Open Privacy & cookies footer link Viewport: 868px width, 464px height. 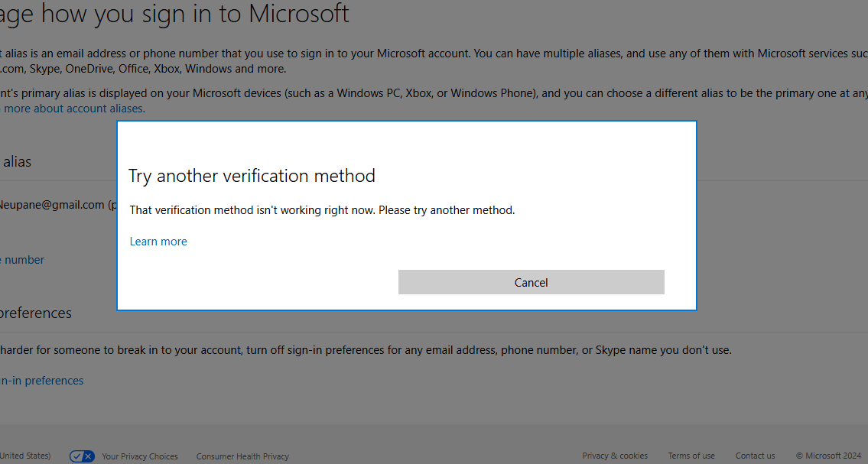tap(615, 456)
